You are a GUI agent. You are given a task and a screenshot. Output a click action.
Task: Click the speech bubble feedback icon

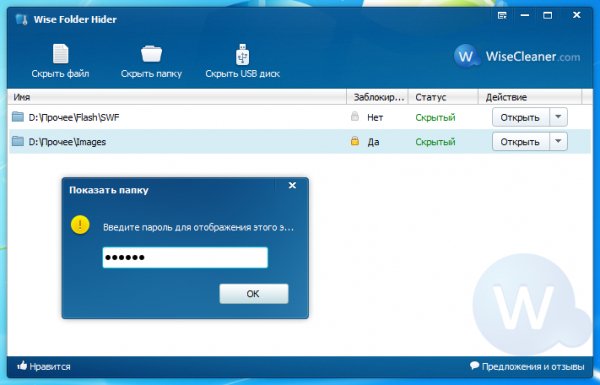pyautogui.click(x=474, y=365)
